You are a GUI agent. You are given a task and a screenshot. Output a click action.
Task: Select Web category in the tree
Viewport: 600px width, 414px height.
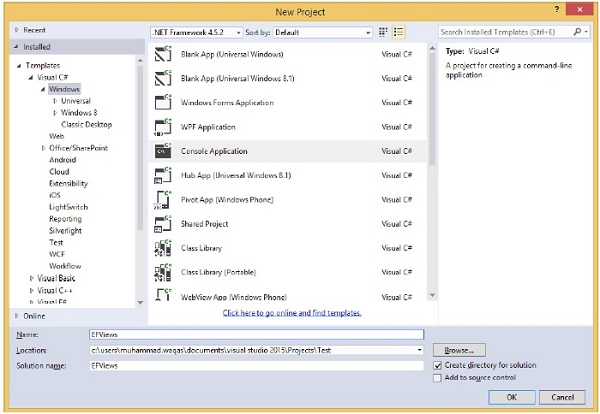tap(56, 136)
